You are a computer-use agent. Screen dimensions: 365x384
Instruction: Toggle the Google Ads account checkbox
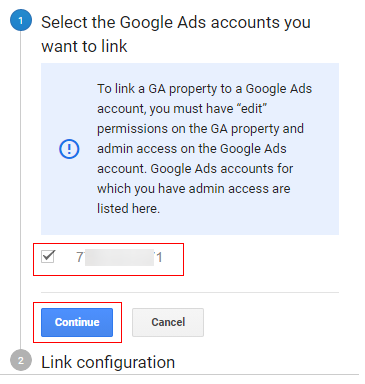[48, 257]
